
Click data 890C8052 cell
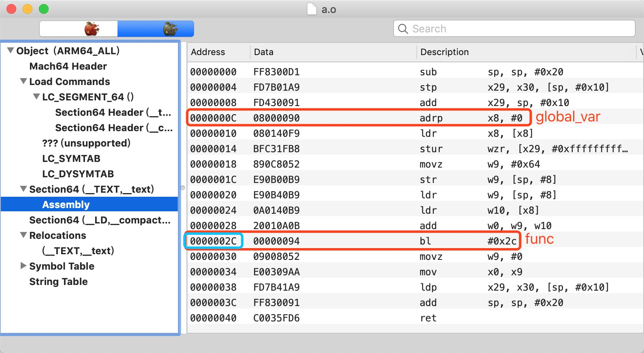pyautogui.click(x=277, y=164)
